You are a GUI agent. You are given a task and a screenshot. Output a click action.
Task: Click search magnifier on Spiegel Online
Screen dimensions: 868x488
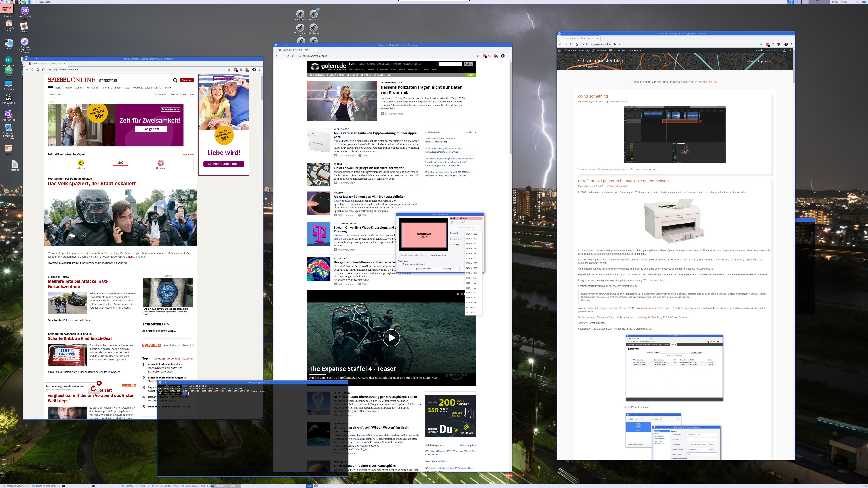tap(175, 80)
